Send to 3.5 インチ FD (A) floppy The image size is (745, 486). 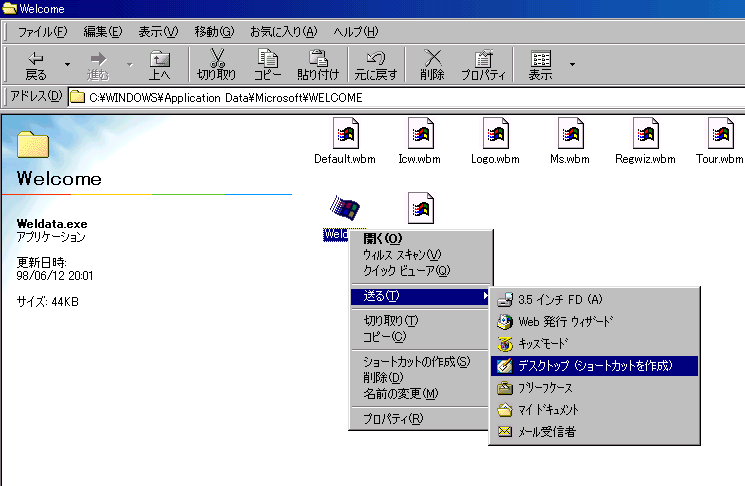tap(594, 300)
